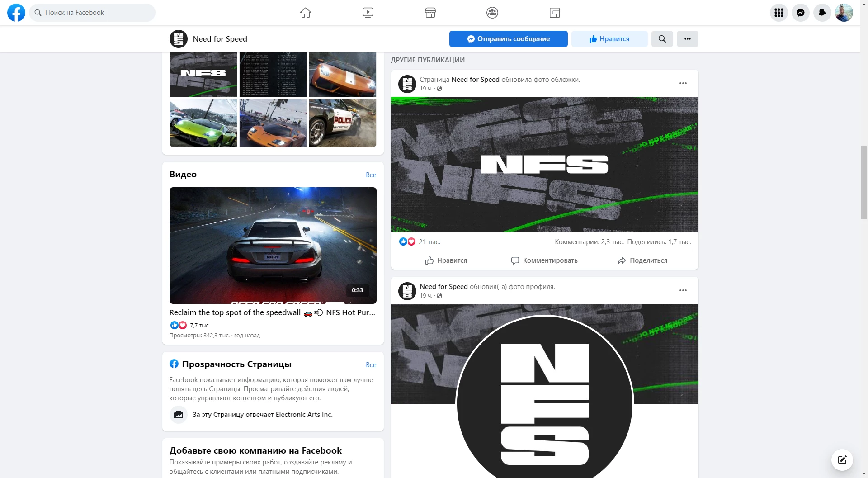Click the 'Добавьте свою компанию на Facebook' heading

255,450
